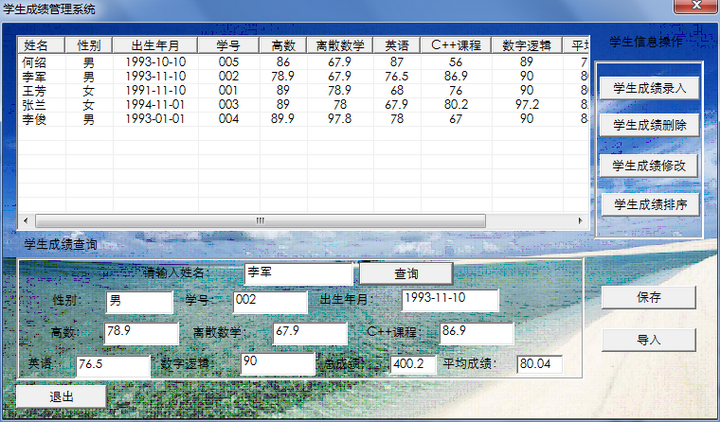Click the 数字逻辑 field showing 90
This screenshot has width=720, height=422.
point(278,364)
